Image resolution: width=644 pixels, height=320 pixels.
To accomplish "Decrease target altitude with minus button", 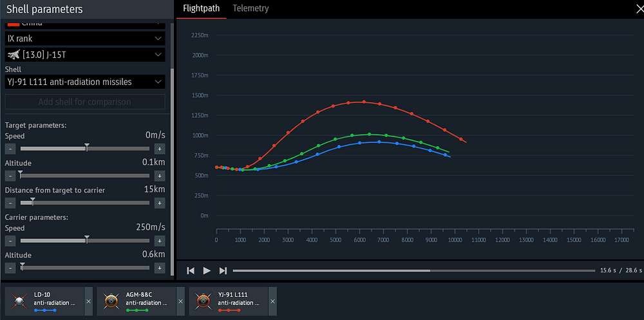I will click(x=11, y=176).
